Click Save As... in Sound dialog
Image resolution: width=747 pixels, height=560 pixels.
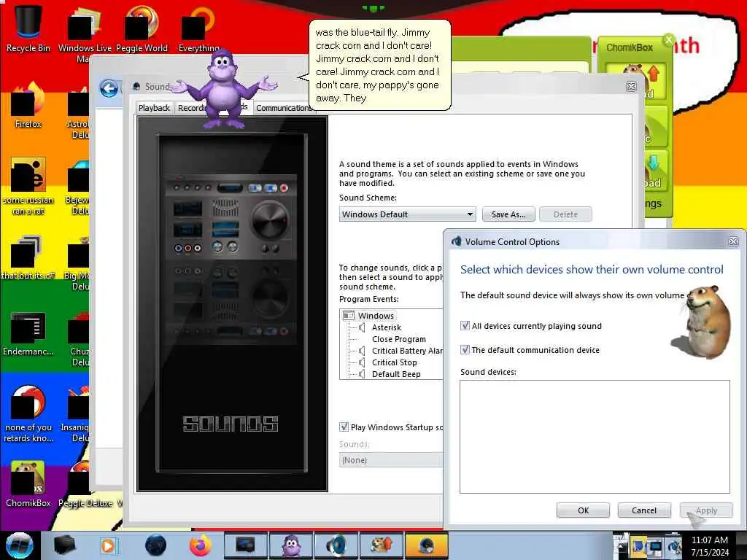coord(508,214)
